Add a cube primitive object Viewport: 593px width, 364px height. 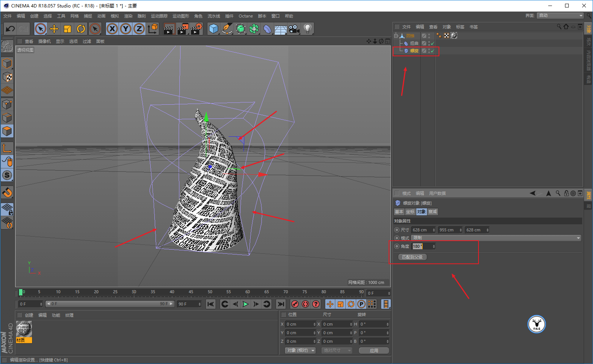click(x=213, y=29)
